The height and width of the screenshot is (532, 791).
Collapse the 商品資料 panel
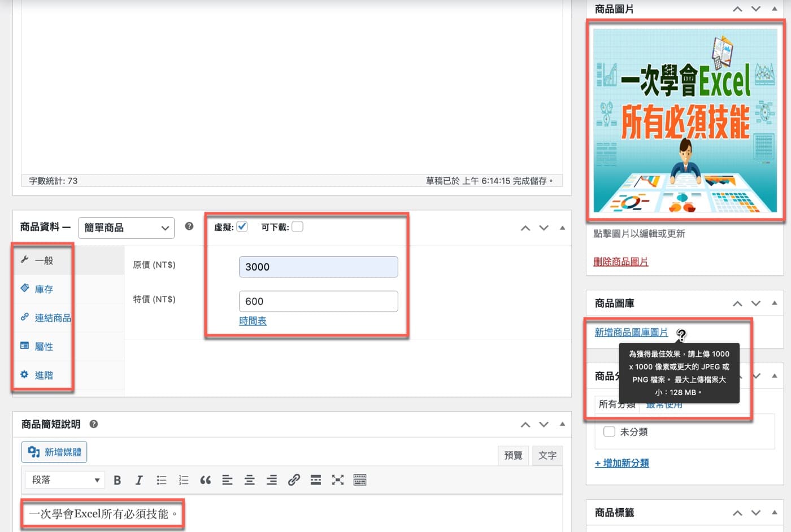coord(562,228)
